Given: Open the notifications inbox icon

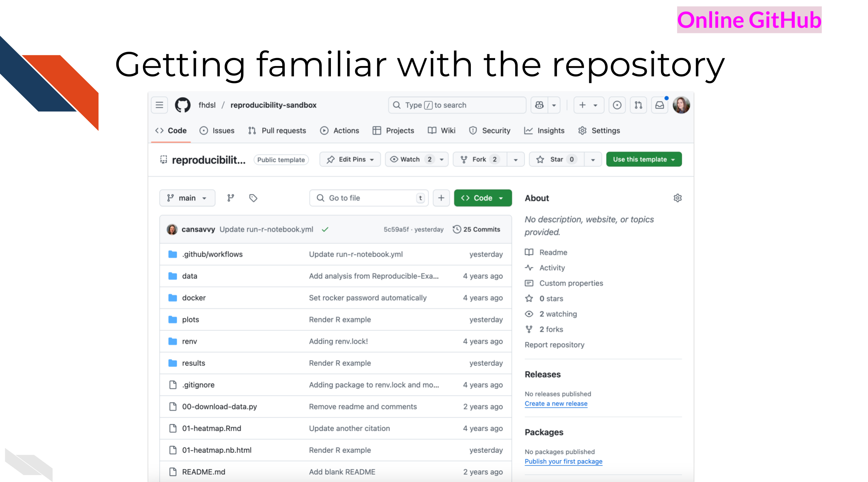Looking at the screenshot, I should (660, 105).
